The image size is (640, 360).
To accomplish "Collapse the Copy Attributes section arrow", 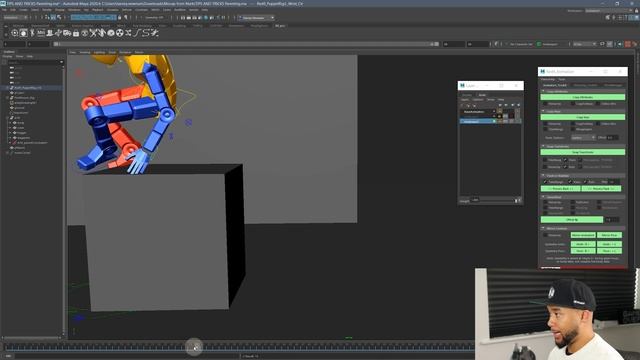I will 543,91.
